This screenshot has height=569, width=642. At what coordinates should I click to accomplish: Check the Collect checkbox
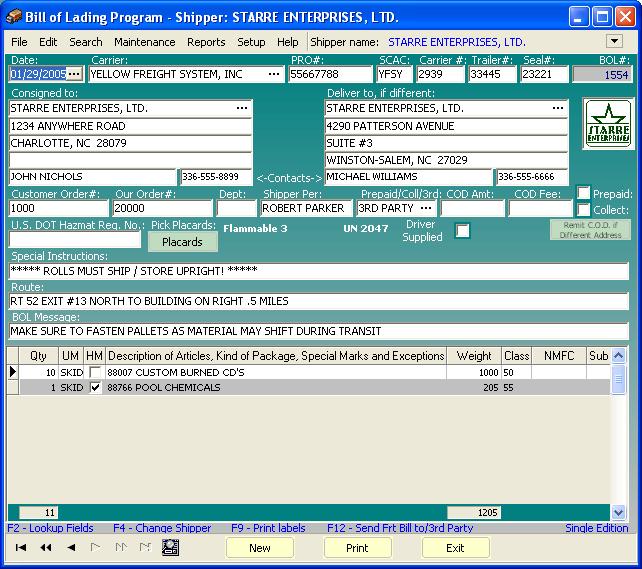[x=583, y=210]
